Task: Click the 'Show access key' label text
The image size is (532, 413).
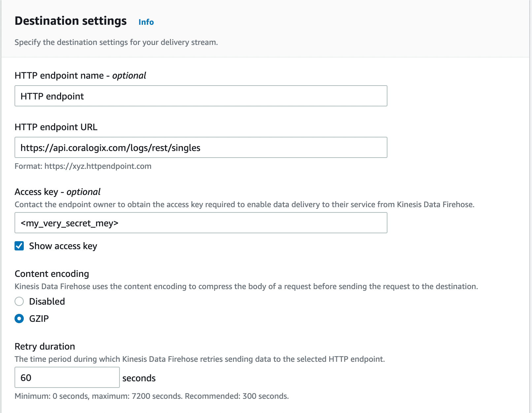Action: point(63,246)
